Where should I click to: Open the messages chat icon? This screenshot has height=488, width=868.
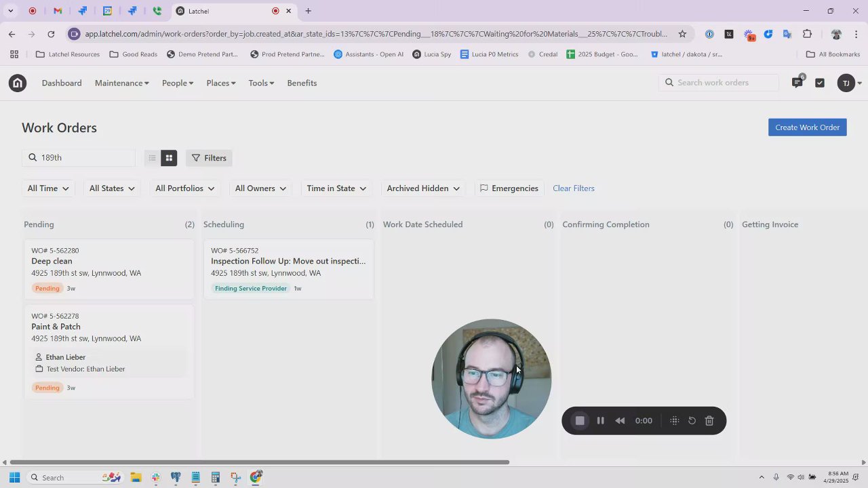point(797,83)
